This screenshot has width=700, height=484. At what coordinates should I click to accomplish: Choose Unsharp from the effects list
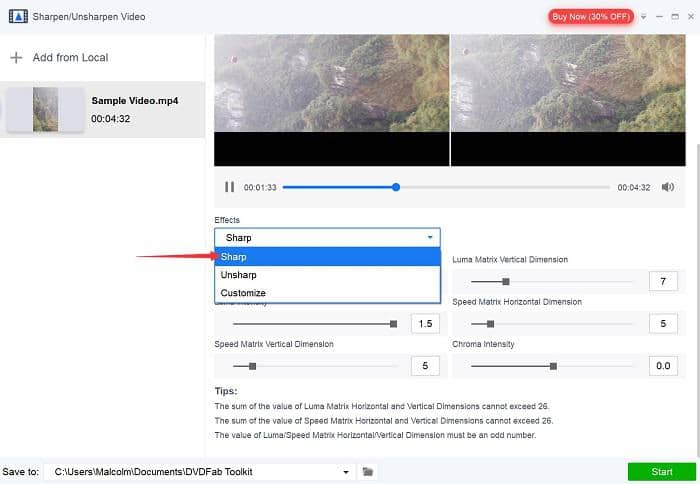(x=327, y=275)
